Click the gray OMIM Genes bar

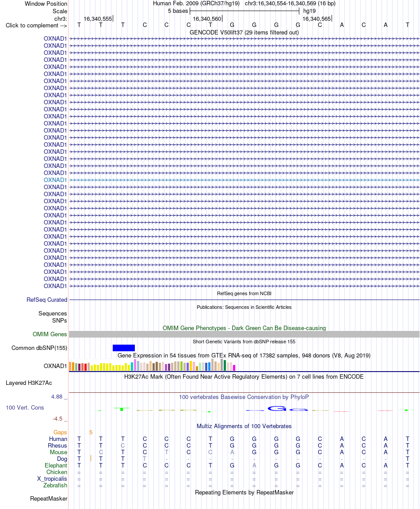tap(244, 334)
